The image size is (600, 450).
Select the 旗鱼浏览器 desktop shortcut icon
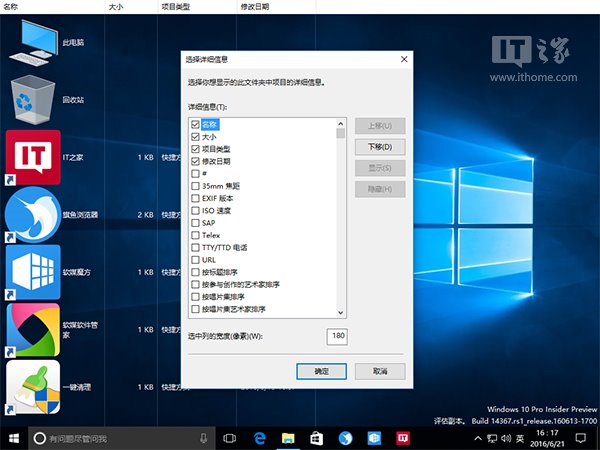tap(32, 214)
